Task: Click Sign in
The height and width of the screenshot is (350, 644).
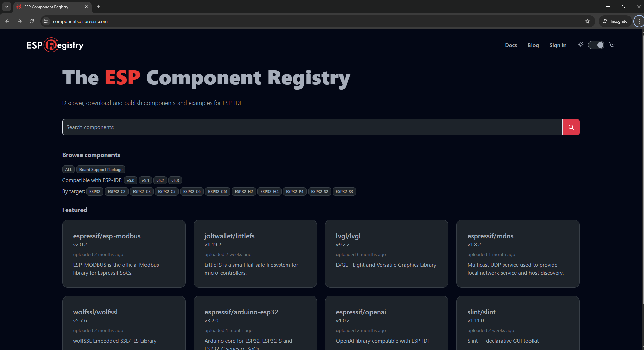Action: click(x=558, y=45)
